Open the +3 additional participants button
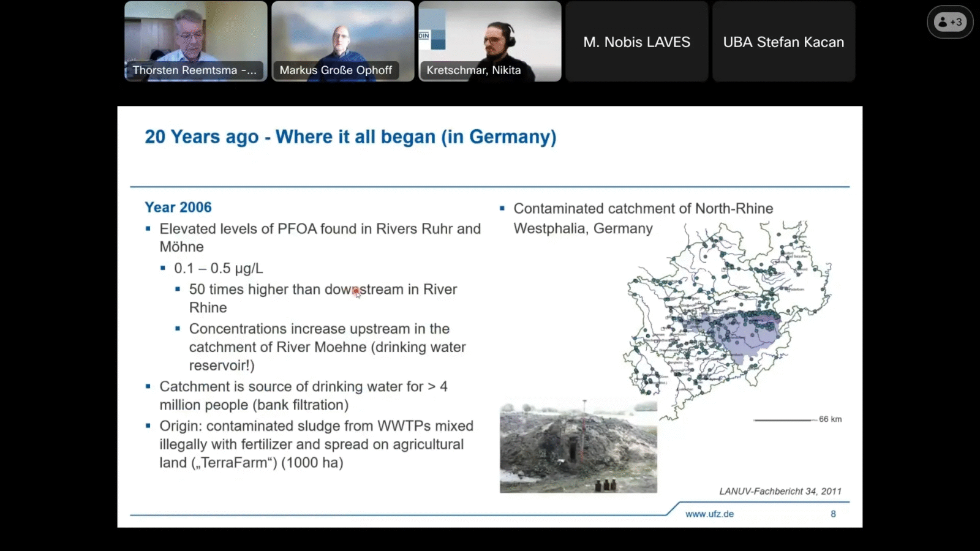The image size is (980, 551). pos(950,22)
